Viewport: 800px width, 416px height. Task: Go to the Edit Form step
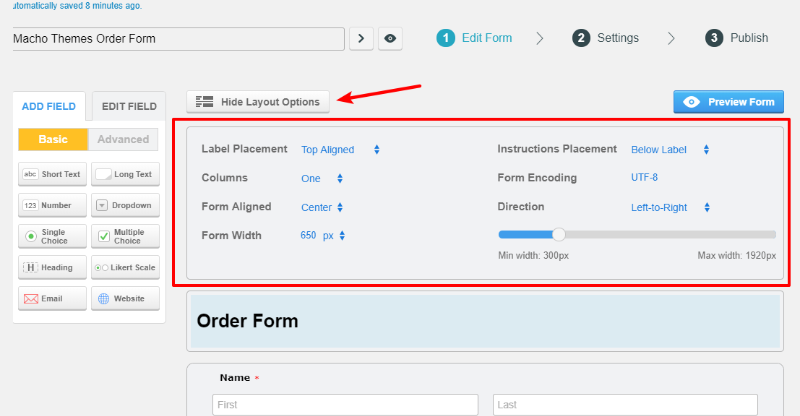[x=487, y=38]
